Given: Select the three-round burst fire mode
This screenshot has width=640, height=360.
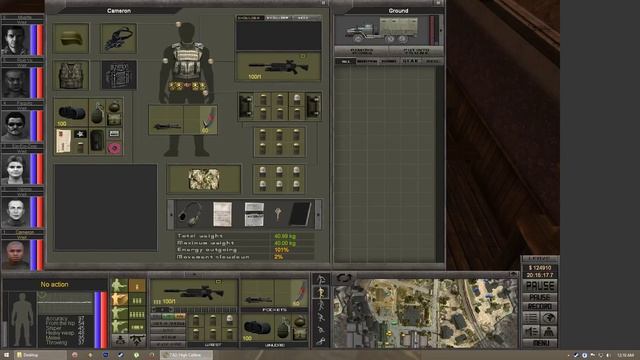Looking at the screenshot, I should tap(137, 300).
